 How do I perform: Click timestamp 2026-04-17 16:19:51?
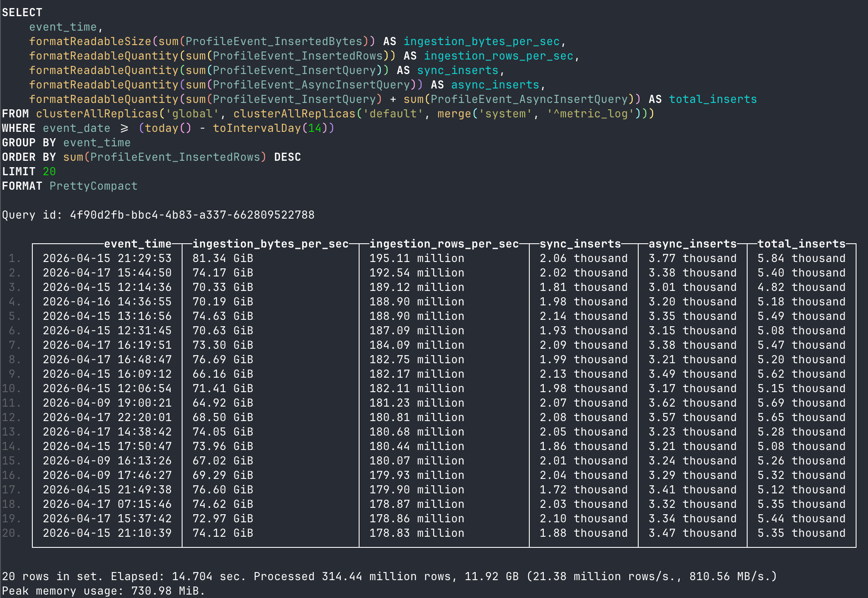tap(107, 345)
